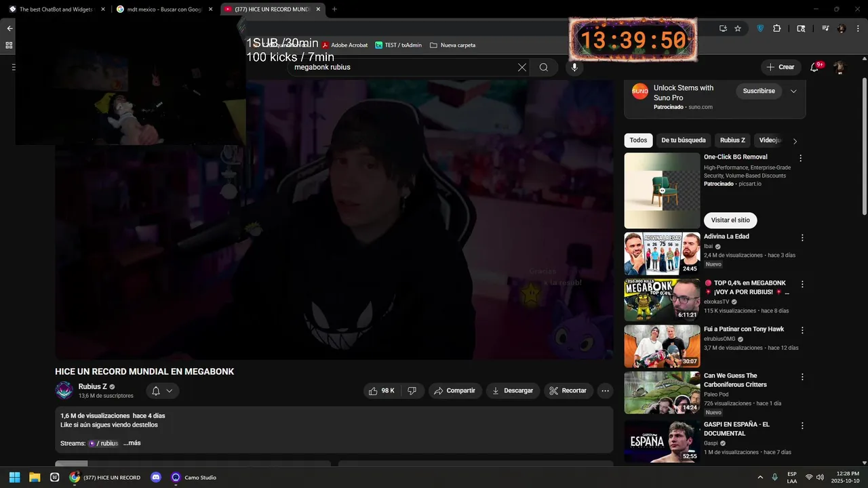Open Camo Studio from the taskbar

pos(194,477)
